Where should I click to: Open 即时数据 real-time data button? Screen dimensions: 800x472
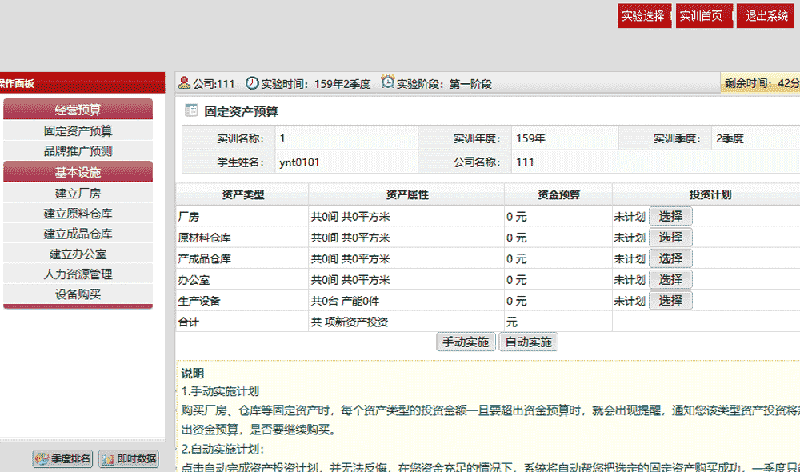(x=129, y=459)
